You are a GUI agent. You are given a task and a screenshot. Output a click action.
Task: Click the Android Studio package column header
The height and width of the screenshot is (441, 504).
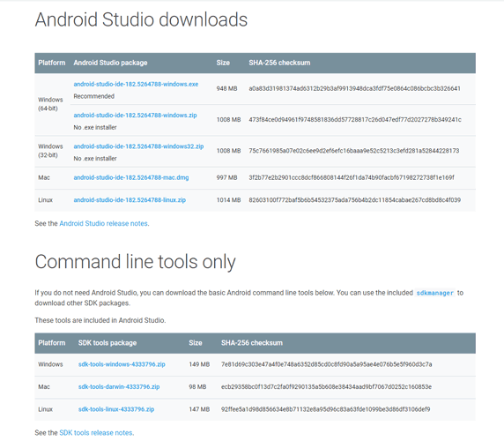pyautogui.click(x=110, y=63)
